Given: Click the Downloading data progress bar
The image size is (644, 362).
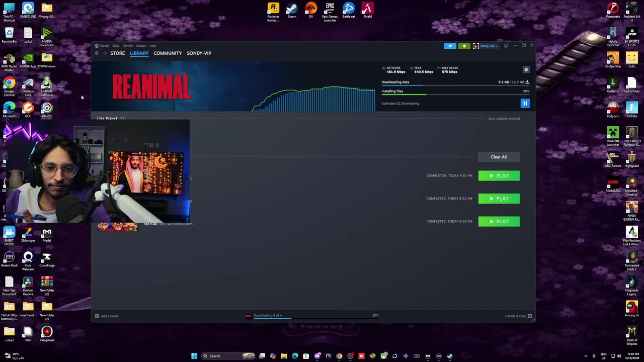Looking at the screenshot, I should (455, 86).
